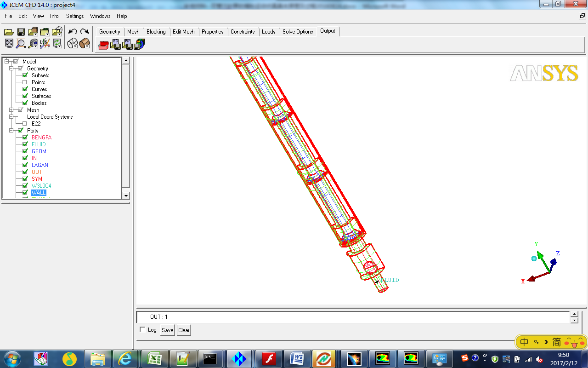
Task: Switch to wireframe display mode
Action: click(71, 44)
